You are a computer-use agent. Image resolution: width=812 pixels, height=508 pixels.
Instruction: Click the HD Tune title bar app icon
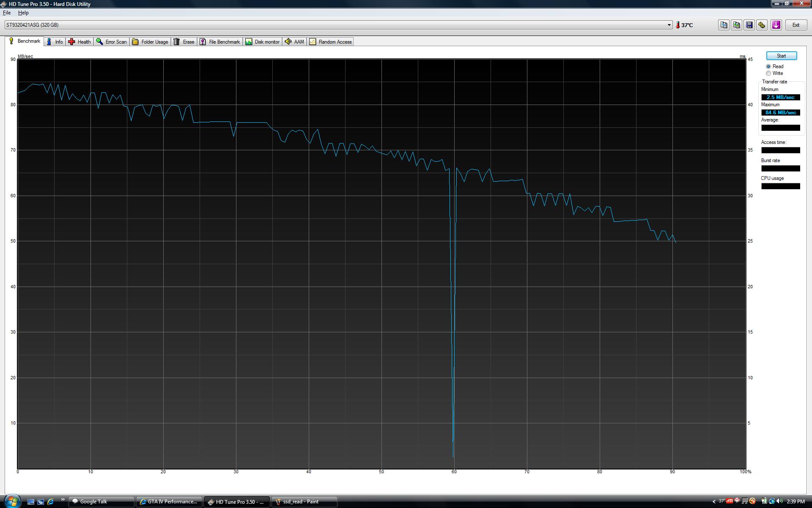pos(4,4)
